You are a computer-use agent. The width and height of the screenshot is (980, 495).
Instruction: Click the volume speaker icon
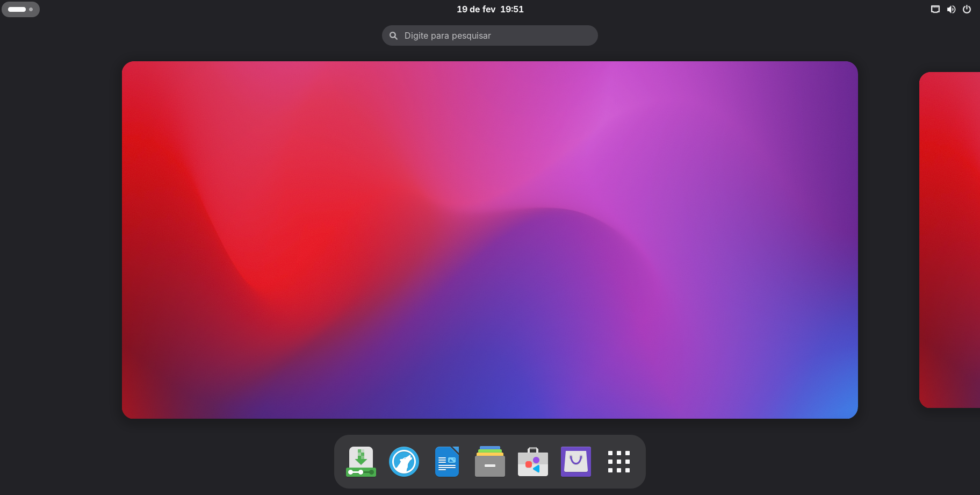pyautogui.click(x=951, y=9)
